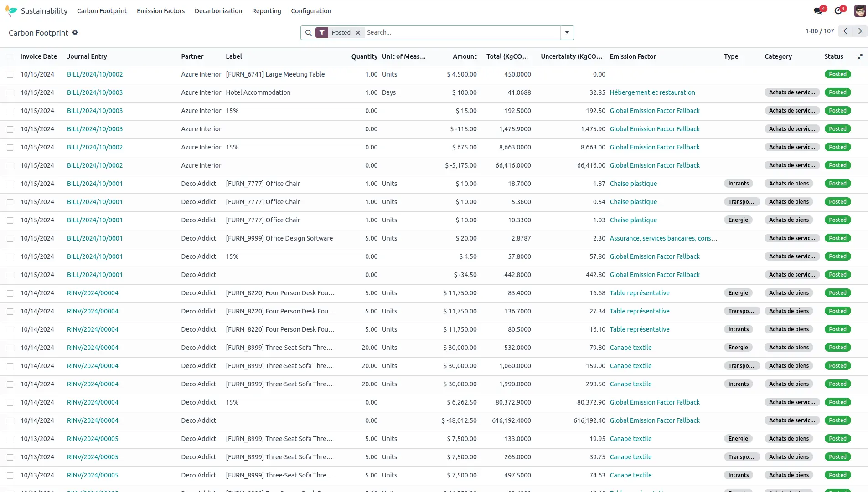This screenshot has height=492, width=868.
Task: Open Canapé textile on the 532.0000 row
Action: [630, 348]
